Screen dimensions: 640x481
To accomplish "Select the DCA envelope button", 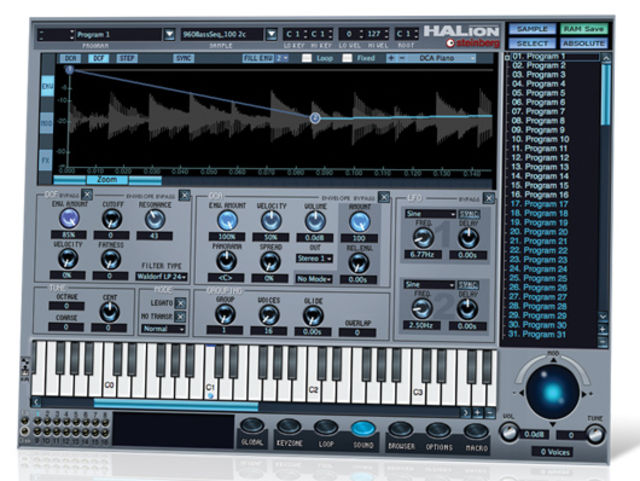I will coord(70,58).
